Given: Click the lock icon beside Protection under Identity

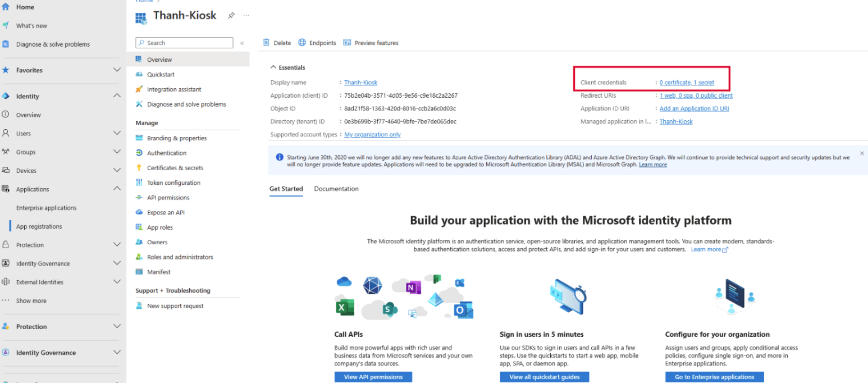Looking at the screenshot, I should pyautogui.click(x=6, y=244).
